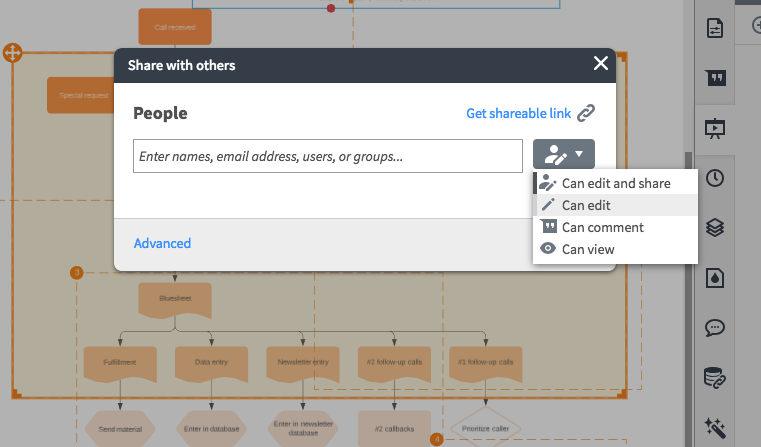Select the Prioritize caller diamond
Viewport: 761px width, 447px height.
tap(485, 428)
